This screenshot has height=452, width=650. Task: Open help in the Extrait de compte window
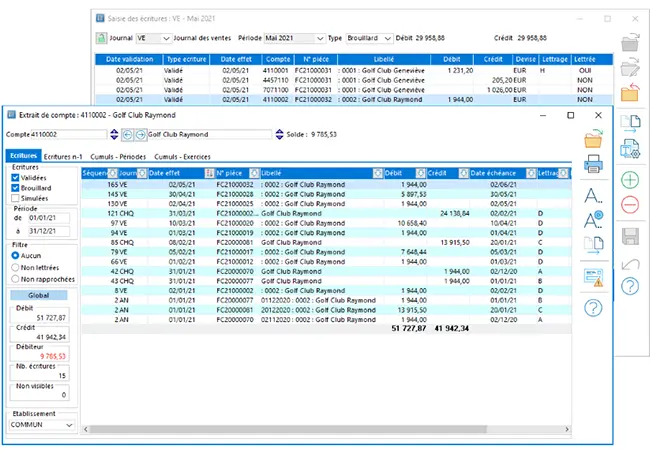click(x=593, y=308)
